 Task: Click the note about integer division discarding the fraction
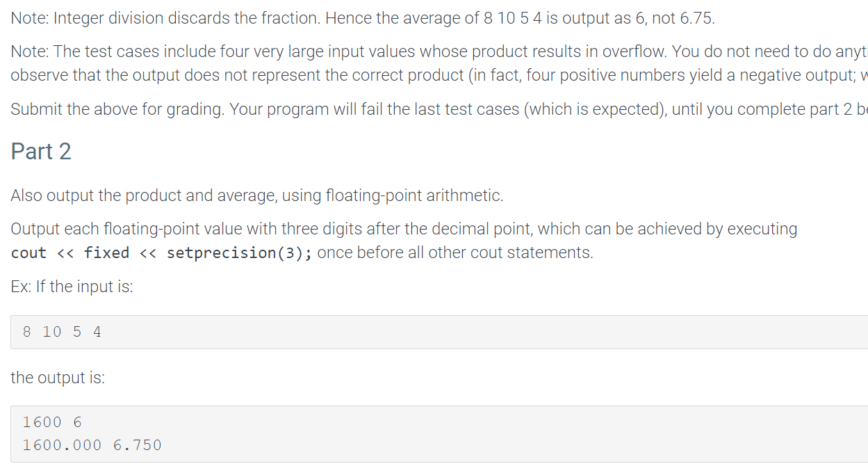click(x=363, y=19)
